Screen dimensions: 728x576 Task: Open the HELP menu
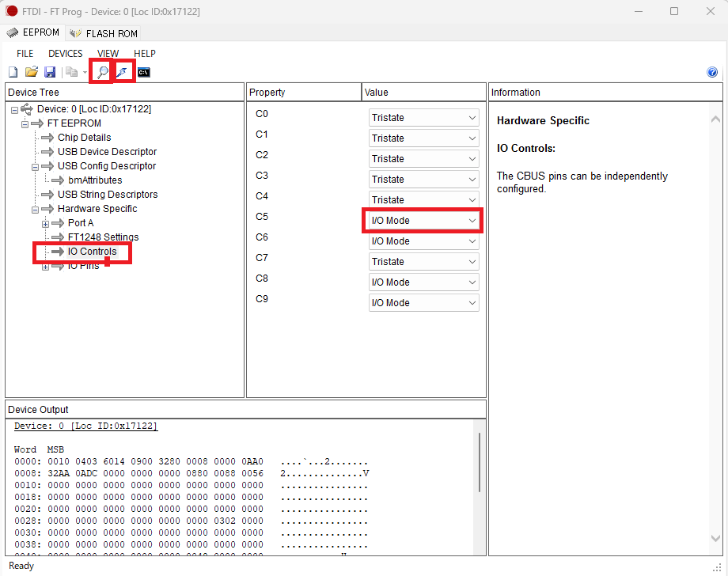145,53
